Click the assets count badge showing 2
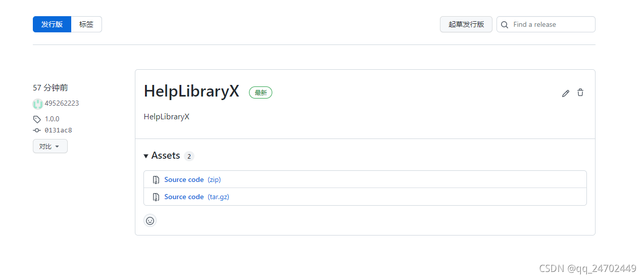The image size is (644, 279). coord(189,156)
